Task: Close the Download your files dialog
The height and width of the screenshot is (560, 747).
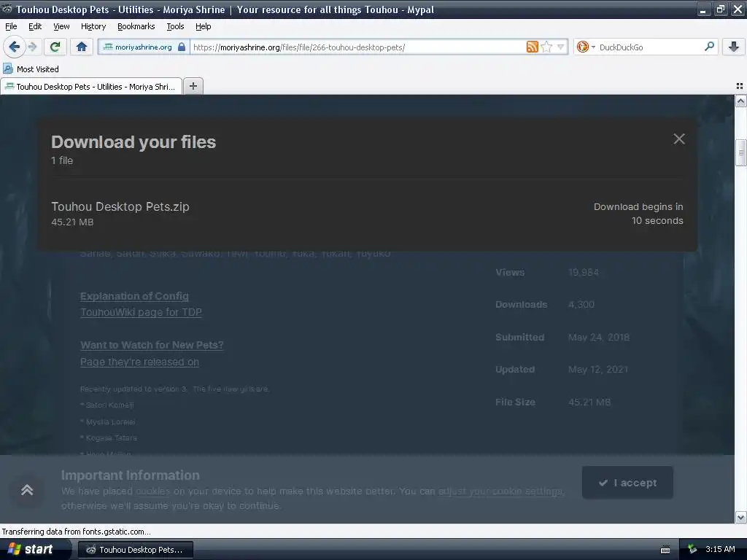Action: [679, 139]
